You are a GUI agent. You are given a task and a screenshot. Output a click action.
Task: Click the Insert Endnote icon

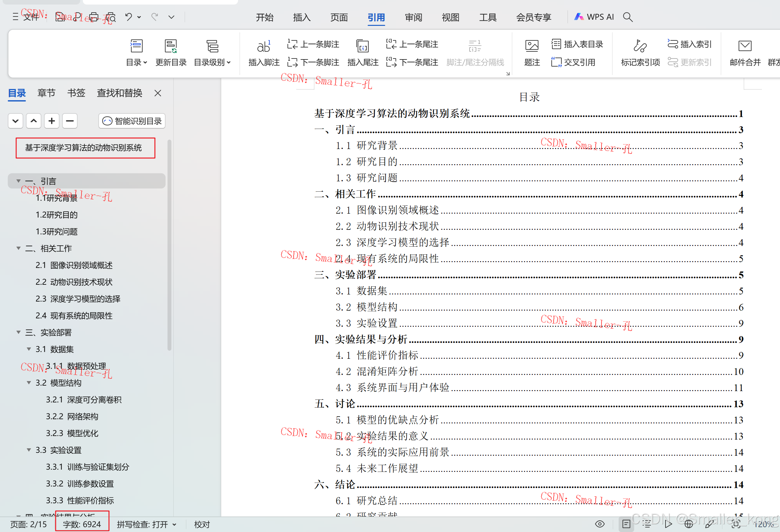363,47
